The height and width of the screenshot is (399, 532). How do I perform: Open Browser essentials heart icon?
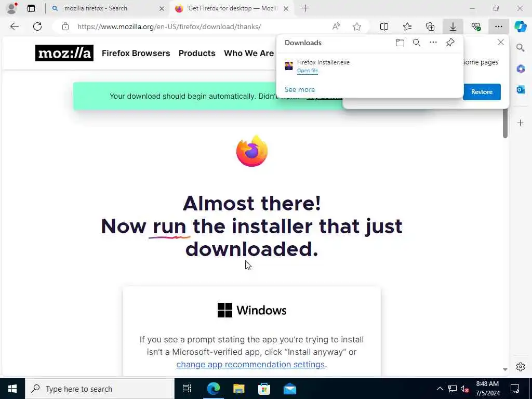(x=476, y=26)
